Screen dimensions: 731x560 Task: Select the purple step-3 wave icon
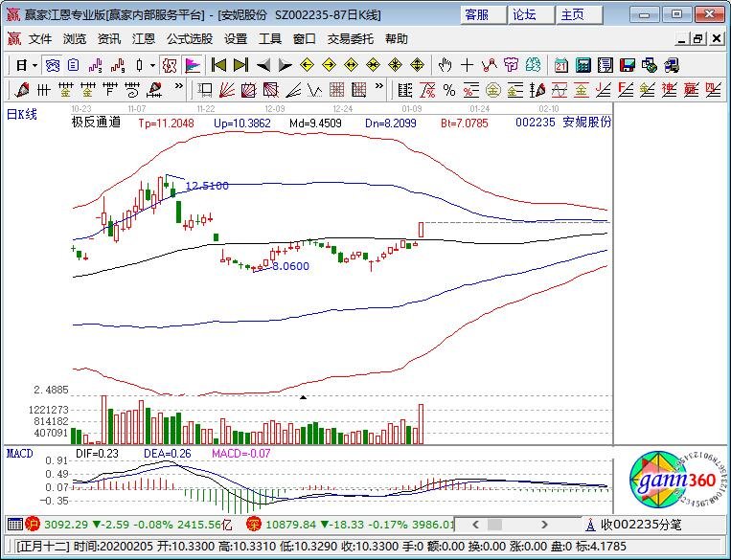(96, 66)
